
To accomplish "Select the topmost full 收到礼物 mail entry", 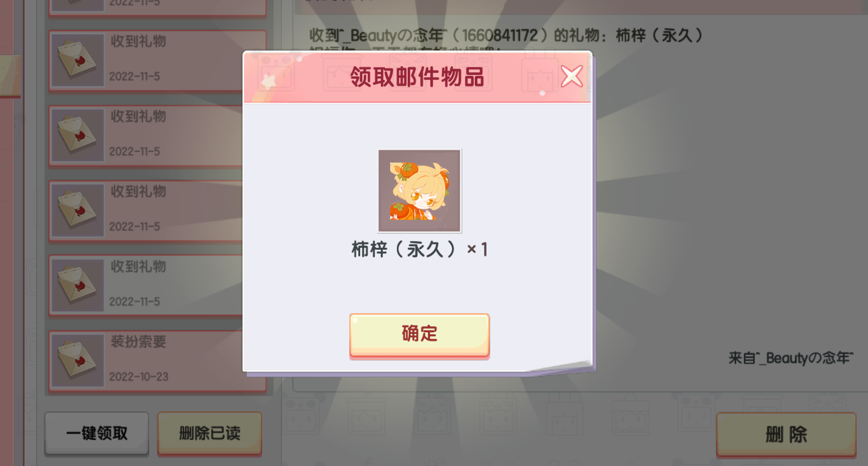I will 146,61.
